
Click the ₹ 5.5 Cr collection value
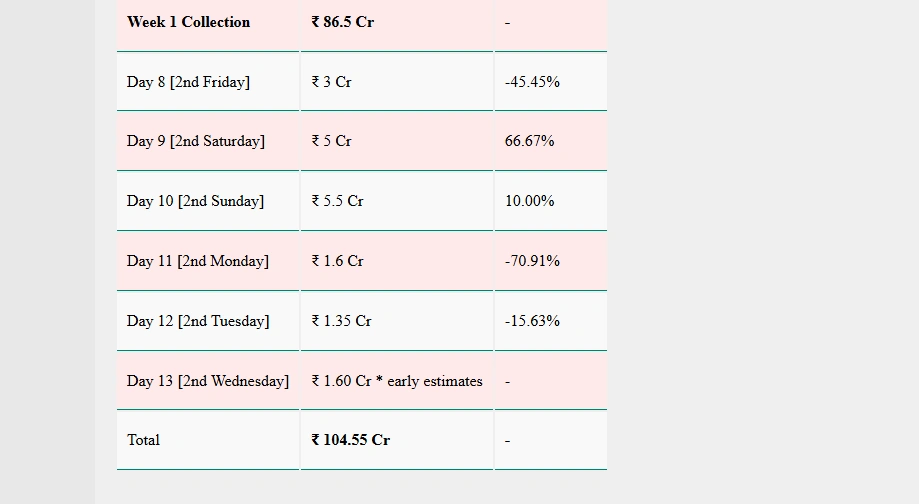(x=338, y=201)
